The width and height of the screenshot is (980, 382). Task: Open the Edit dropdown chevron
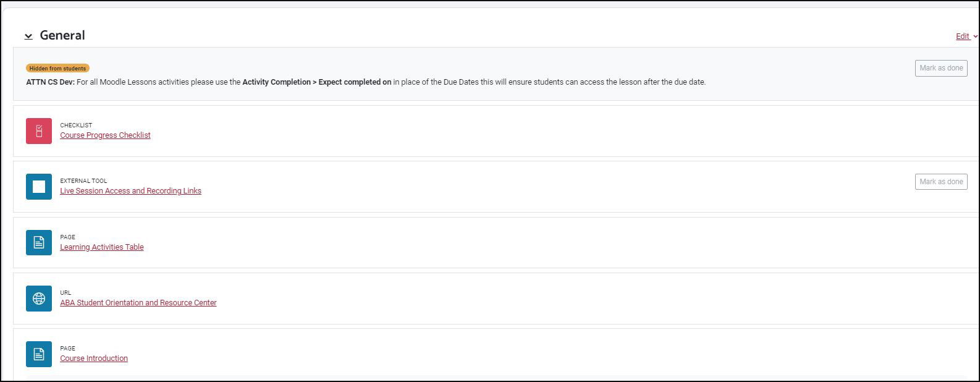974,36
